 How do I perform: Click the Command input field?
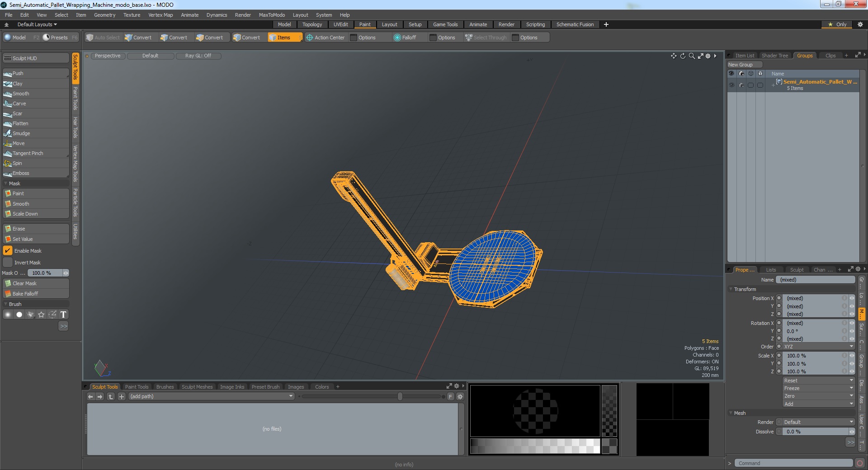[793, 463]
